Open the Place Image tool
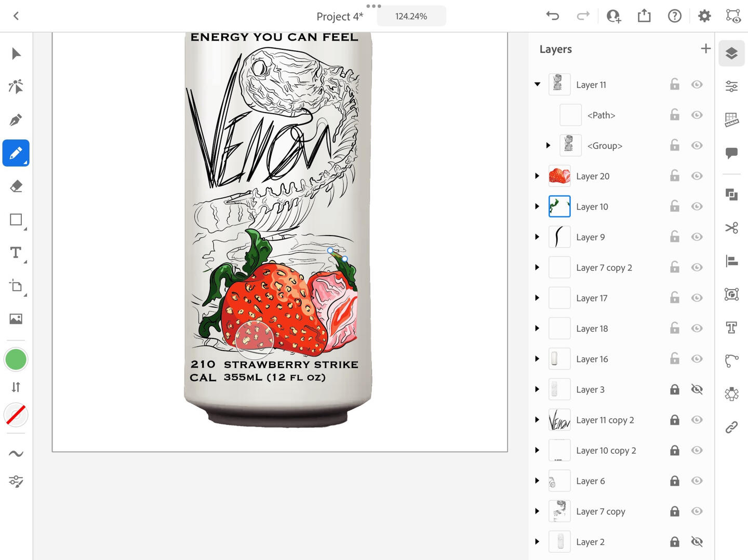Image resolution: width=748 pixels, height=560 pixels. 16,319
